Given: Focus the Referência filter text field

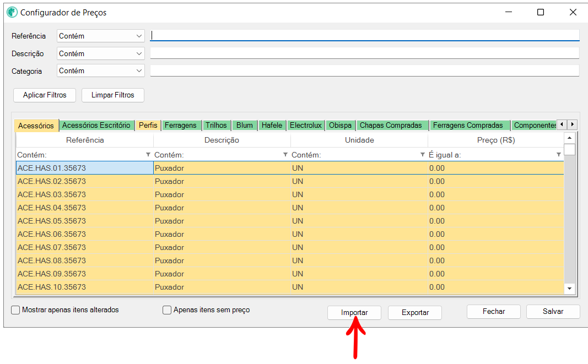Looking at the screenshot, I should point(364,36).
